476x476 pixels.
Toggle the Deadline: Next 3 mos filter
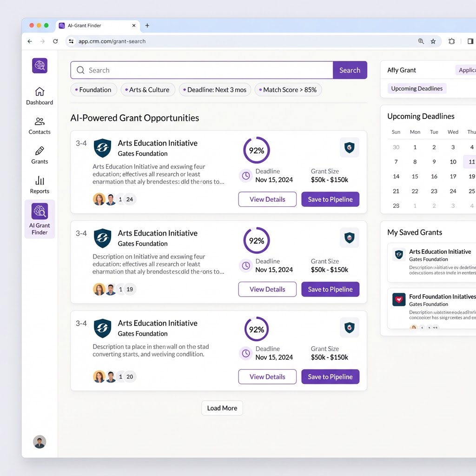pos(215,90)
